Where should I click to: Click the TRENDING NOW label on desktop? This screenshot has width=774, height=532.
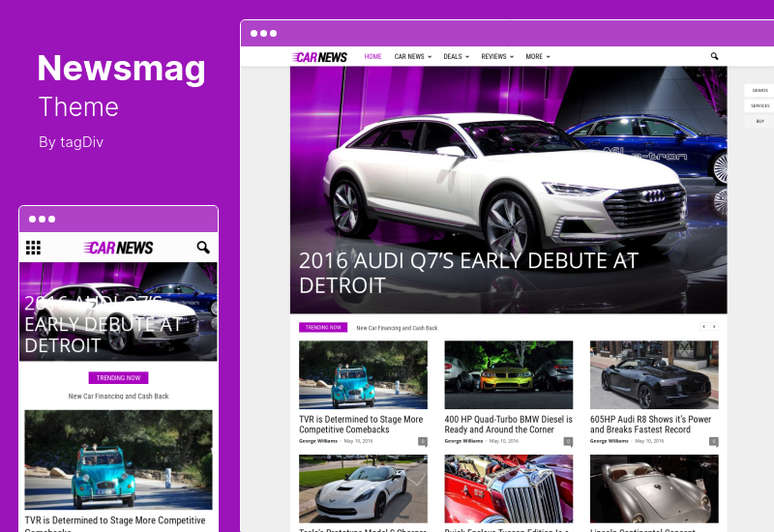point(323,327)
